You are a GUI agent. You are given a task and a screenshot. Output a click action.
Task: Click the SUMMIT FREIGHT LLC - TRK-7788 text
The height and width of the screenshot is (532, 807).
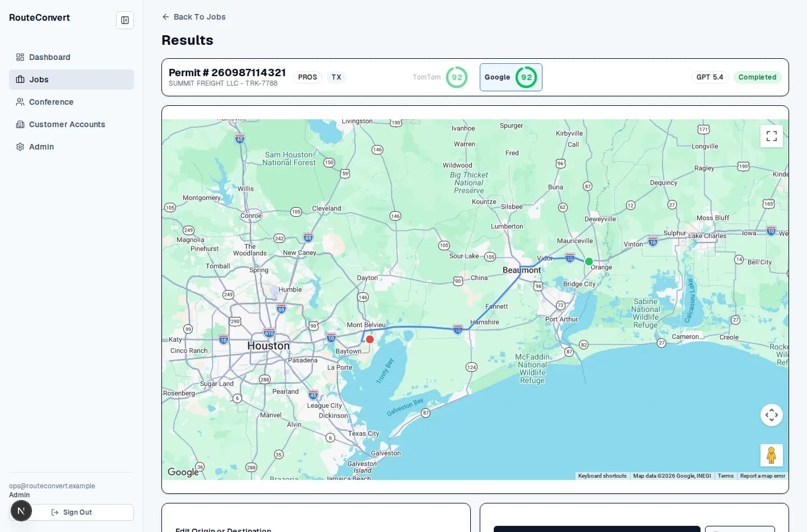(x=223, y=83)
